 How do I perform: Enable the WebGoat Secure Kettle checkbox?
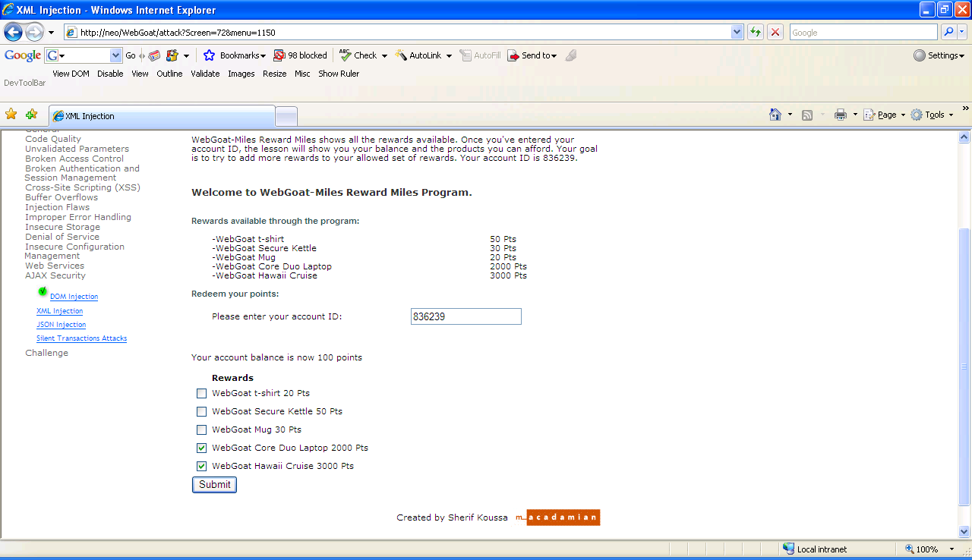pyautogui.click(x=201, y=412)
